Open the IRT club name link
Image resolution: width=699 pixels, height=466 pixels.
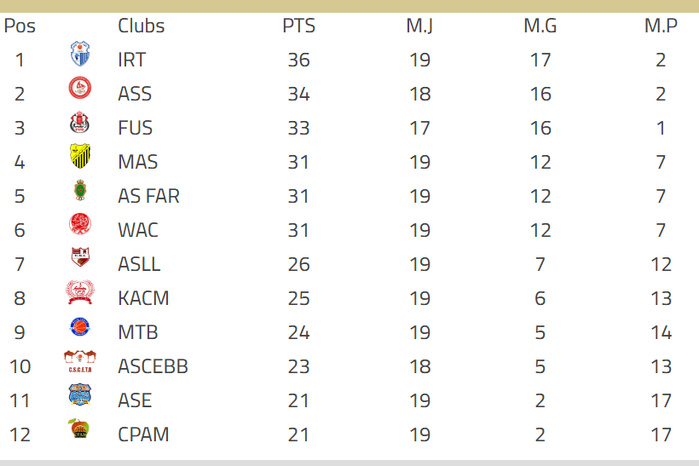131,60
